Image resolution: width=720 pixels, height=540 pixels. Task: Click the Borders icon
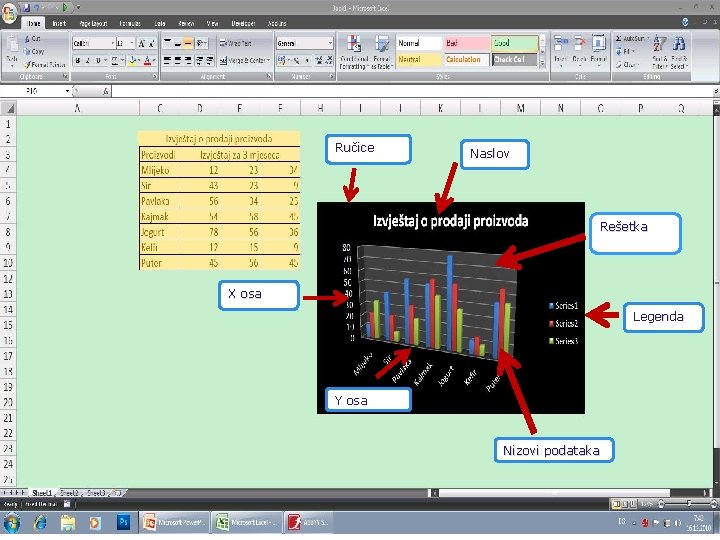[x=114, y=61]
